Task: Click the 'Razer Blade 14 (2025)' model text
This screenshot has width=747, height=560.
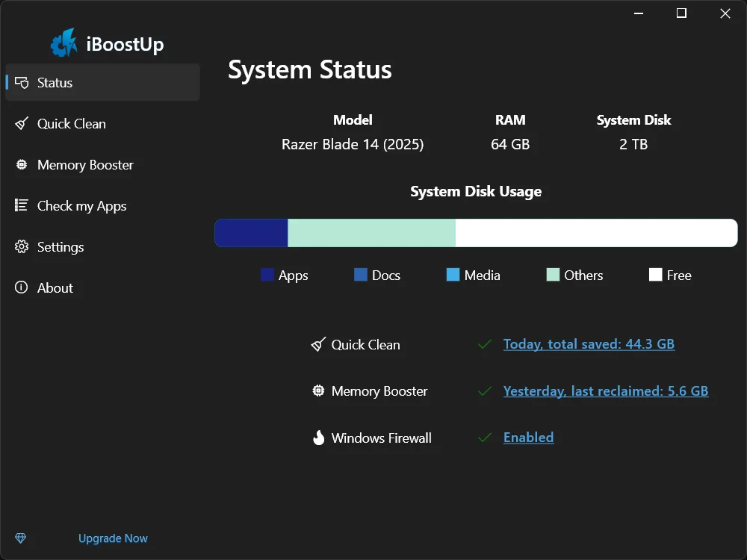Action: point(353,144)
